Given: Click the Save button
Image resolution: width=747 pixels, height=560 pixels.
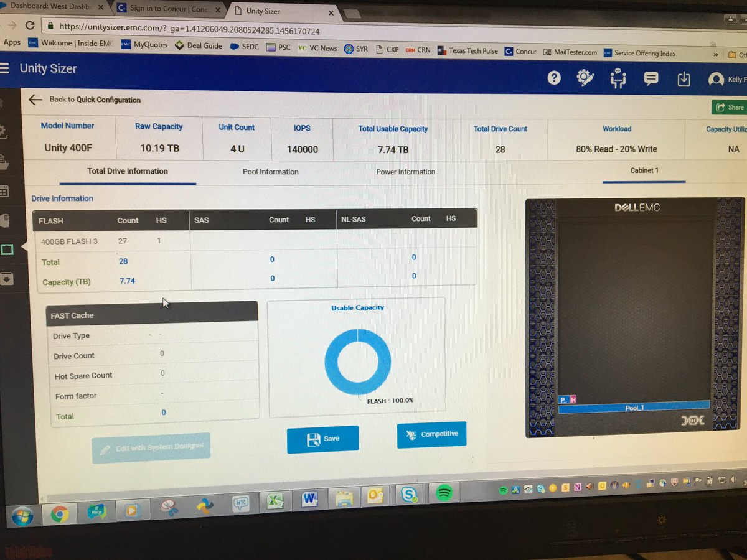Looking at the screenshot, I should (x=323, y=439).
